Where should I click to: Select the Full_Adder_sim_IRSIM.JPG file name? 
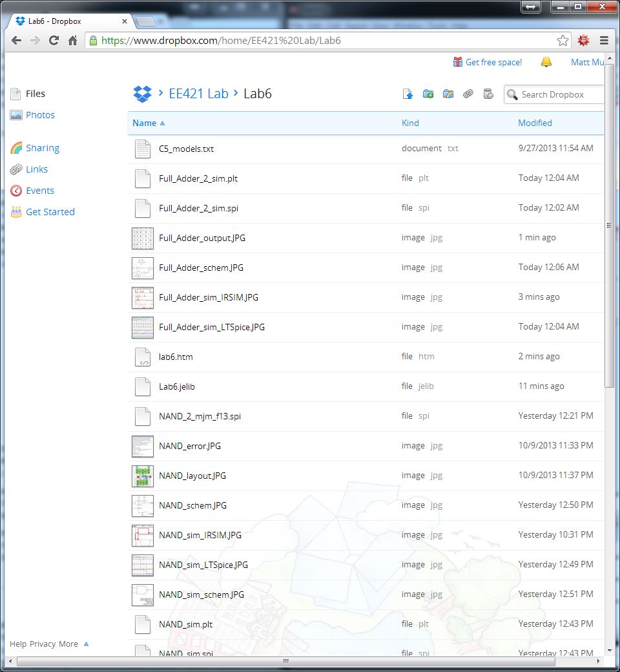208,297
